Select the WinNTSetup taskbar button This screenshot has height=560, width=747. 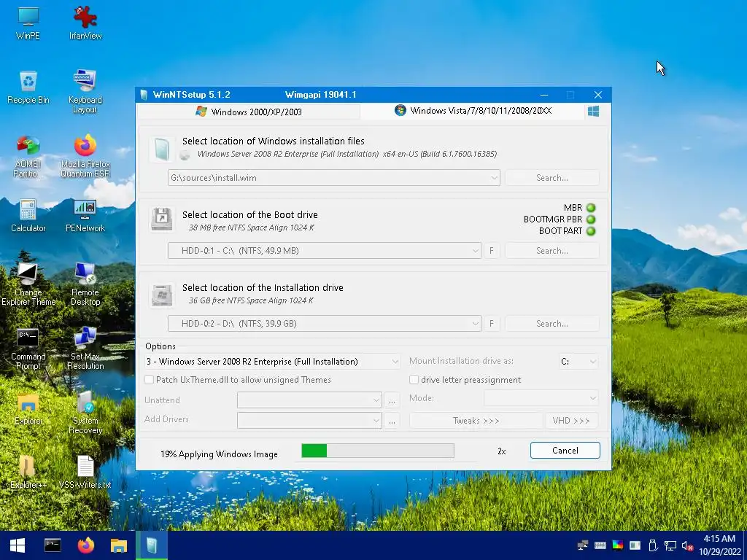[x=152, y=545]
